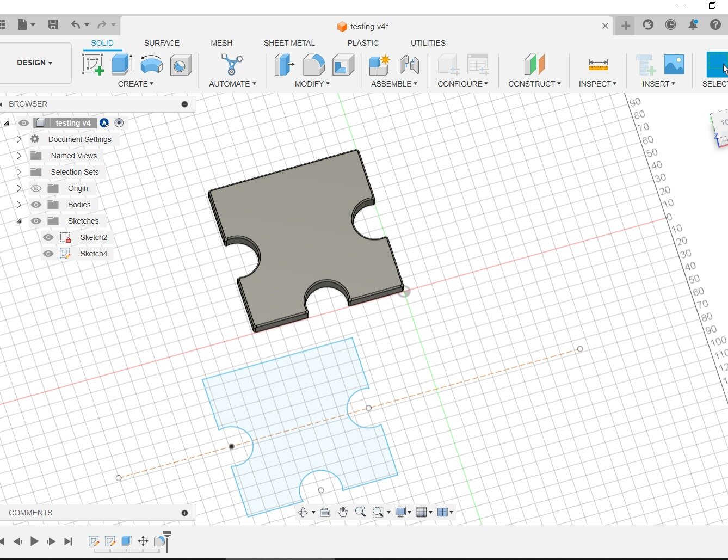Expand Named Views node
This screenshot has width=728, height=560.
(19, 156)
